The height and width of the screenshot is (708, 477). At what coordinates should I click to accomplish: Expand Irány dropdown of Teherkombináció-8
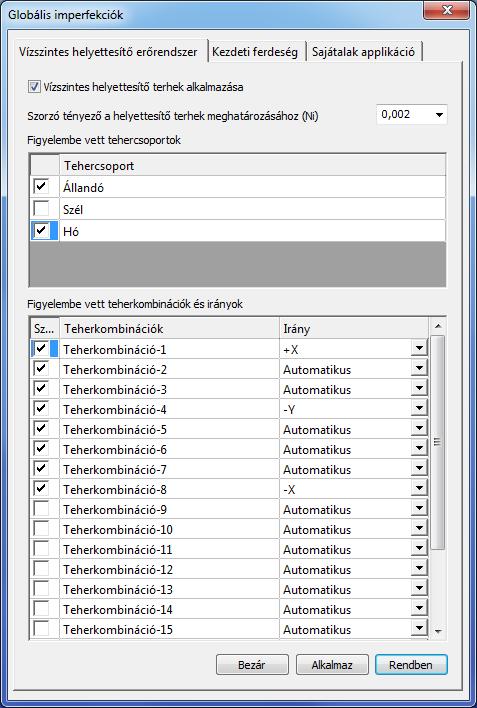(420, 489)
